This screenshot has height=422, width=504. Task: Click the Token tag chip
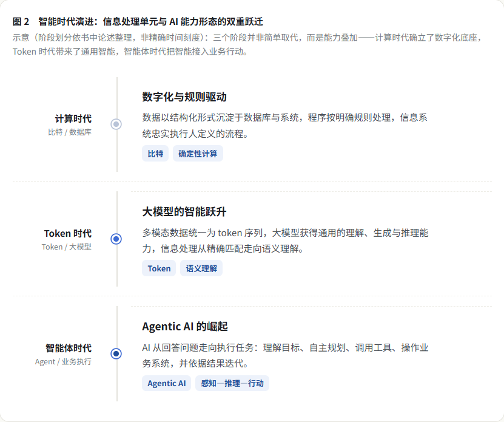click(x=159, y=268)
